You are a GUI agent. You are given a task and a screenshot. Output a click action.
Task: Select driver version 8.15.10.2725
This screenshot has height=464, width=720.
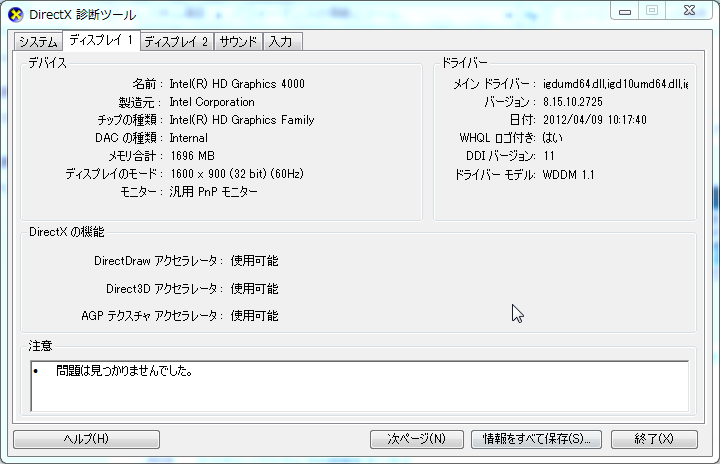573,102
